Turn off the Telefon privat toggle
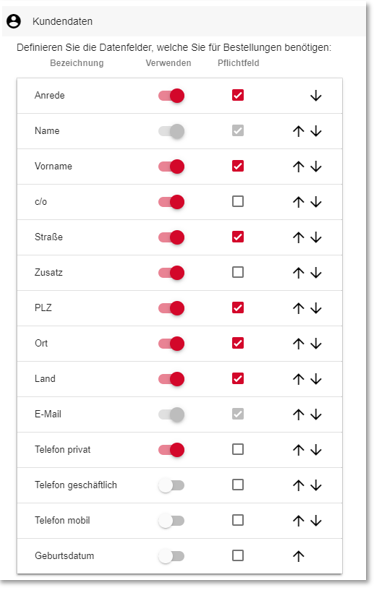The width and height of the screenshot is (375, 590). coord(171,450)
